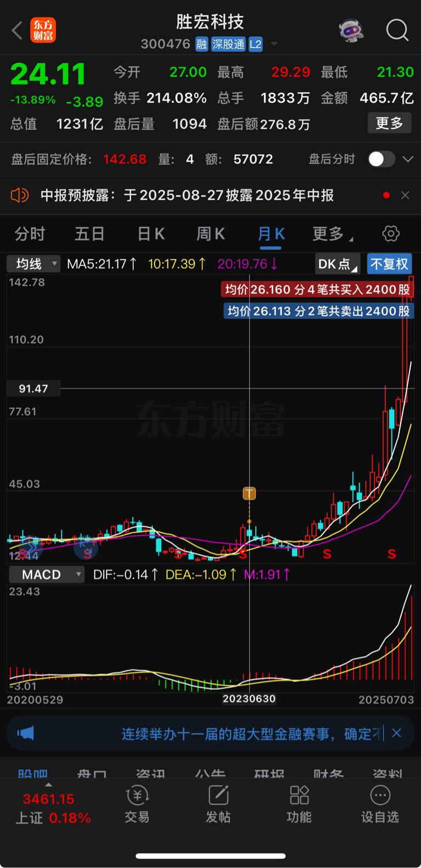421x868 pixels.
Task: Switch to 分时 chart tab
Action: click(x=30, y=234)
